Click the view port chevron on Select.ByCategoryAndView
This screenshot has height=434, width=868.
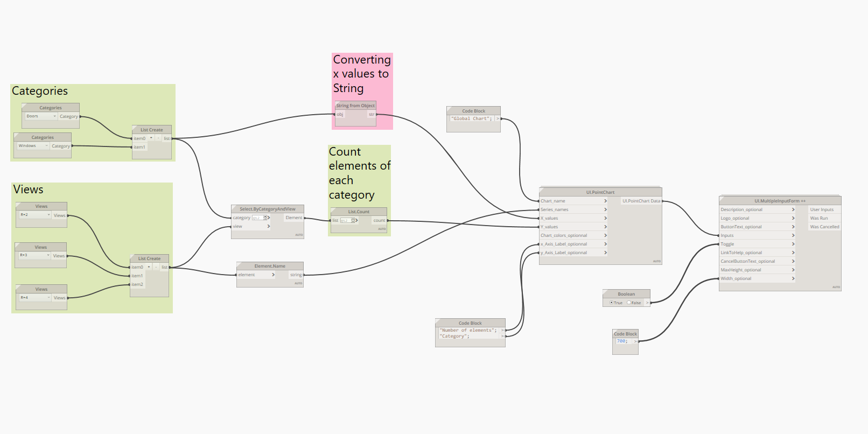tap(268, 226)
